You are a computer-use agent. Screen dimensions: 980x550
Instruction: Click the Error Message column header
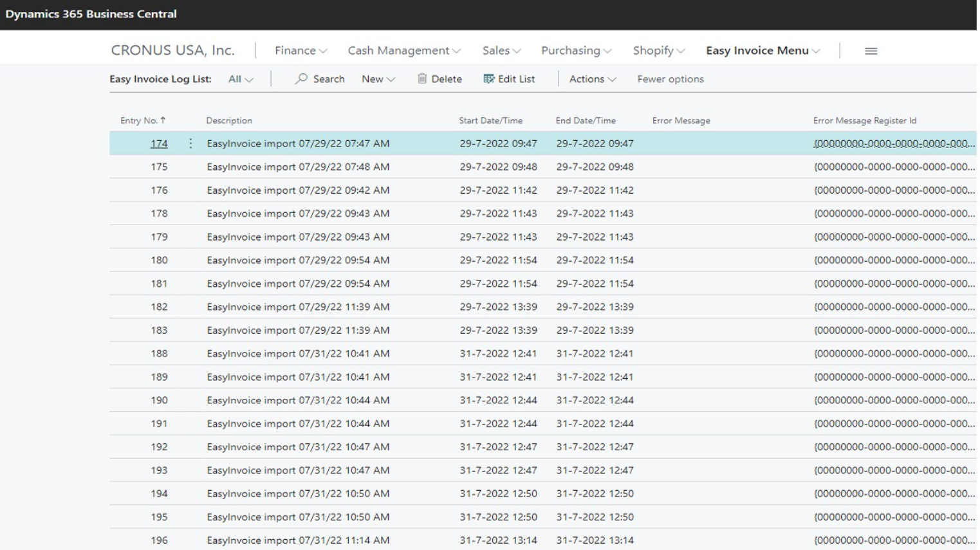point(681,120)
